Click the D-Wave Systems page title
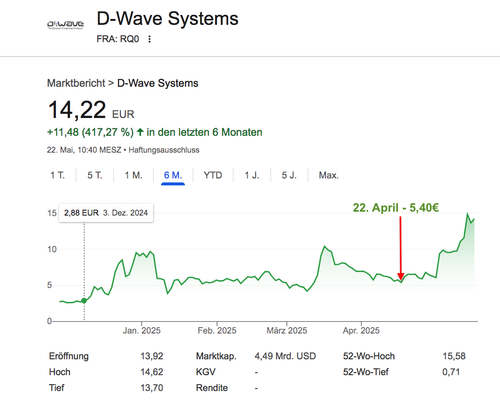The width and height of the screenshot is (500, 400). pos(168,18)
